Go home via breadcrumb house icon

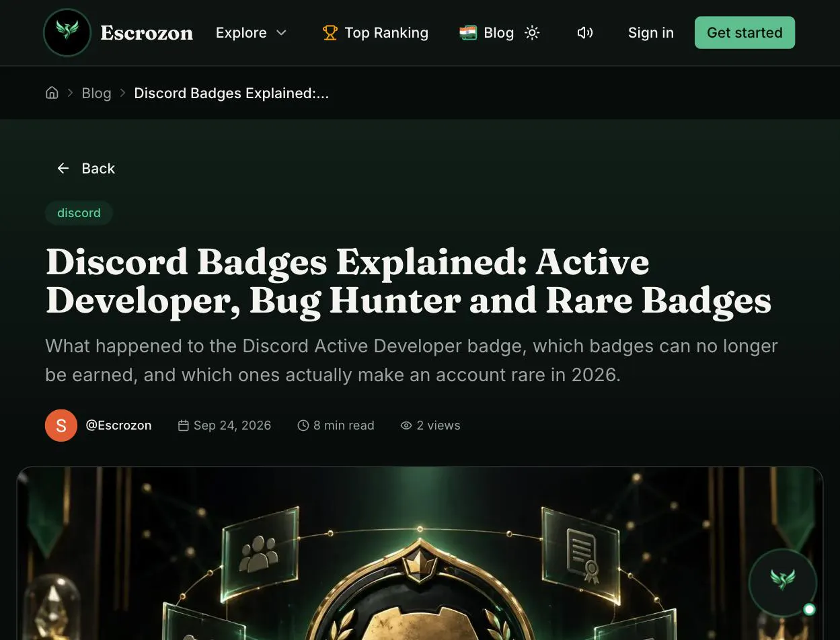[52, 93]
